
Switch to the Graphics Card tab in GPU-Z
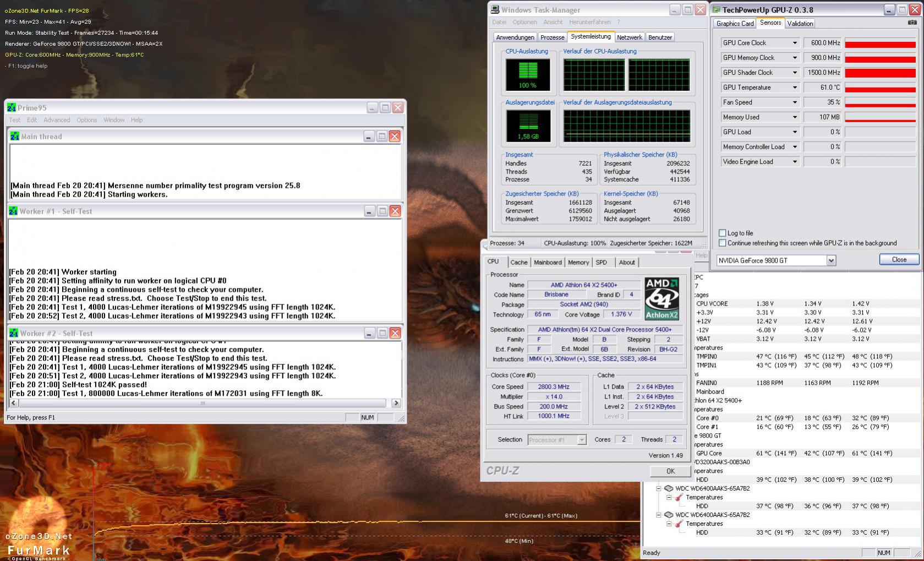735,24
